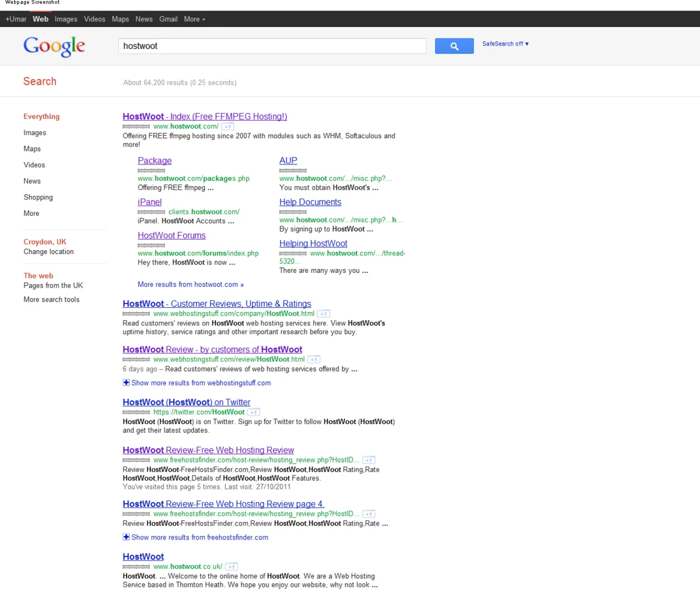The image size is (700, 592).
Task: Open Gmail in the top bar
Action: [x=168, y=19]
